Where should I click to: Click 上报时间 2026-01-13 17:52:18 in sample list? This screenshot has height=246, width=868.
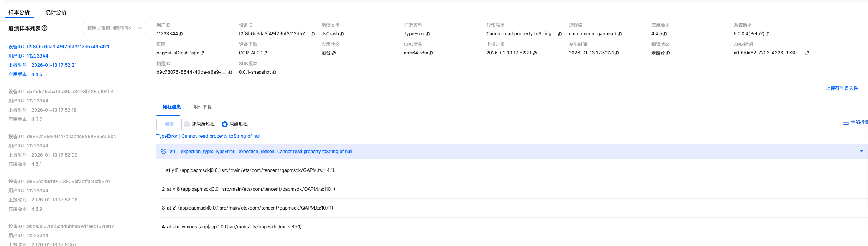(x=43, y=110)
